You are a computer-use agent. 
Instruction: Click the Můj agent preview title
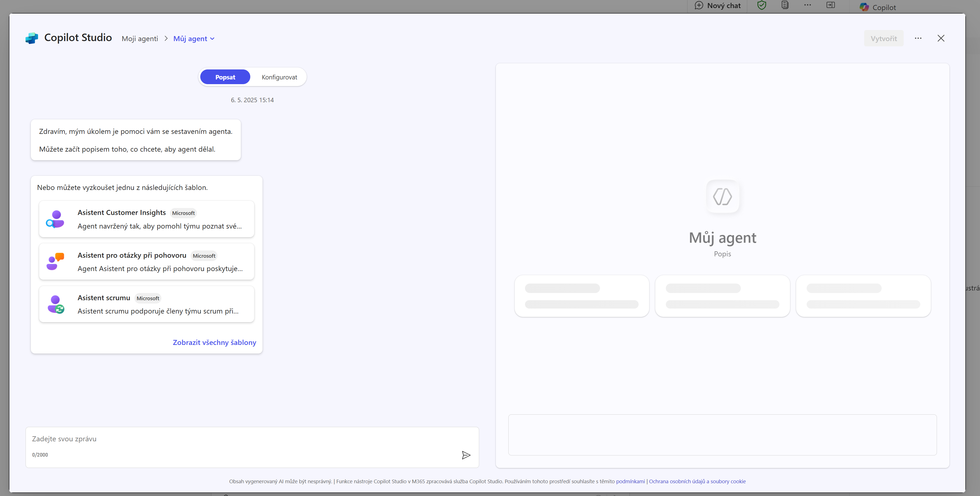(722, 238)
